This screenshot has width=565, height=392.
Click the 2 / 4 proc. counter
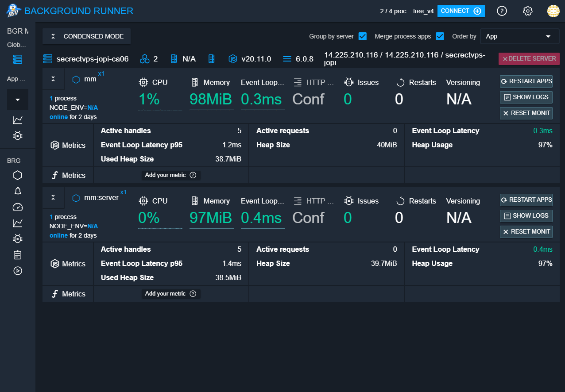pos(394,11)
